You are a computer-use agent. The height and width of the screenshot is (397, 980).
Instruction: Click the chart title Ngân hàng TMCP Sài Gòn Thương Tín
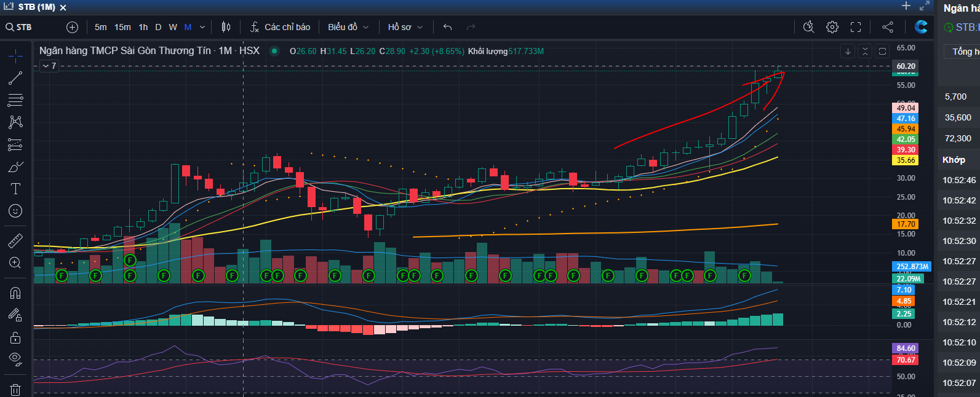tap(125, 51)
